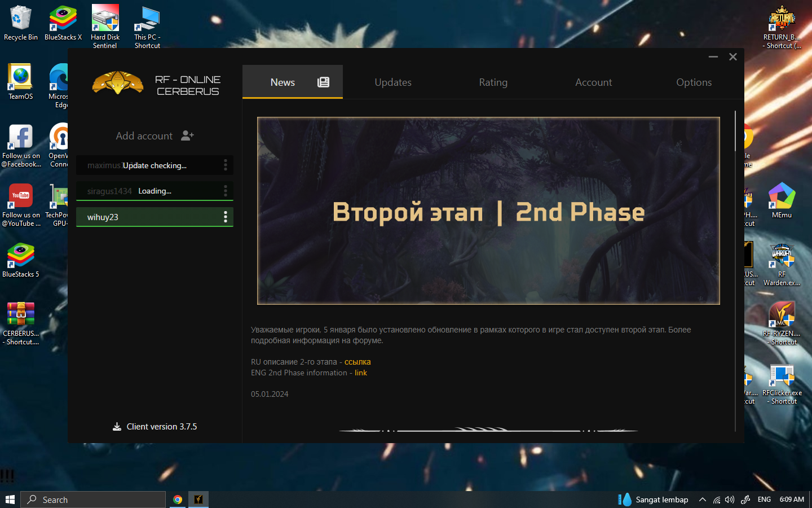Open the 6:09 AM taskbar clock
Image resolution: width=812 pixels, height=508 pixels.
tap(792, 500)
